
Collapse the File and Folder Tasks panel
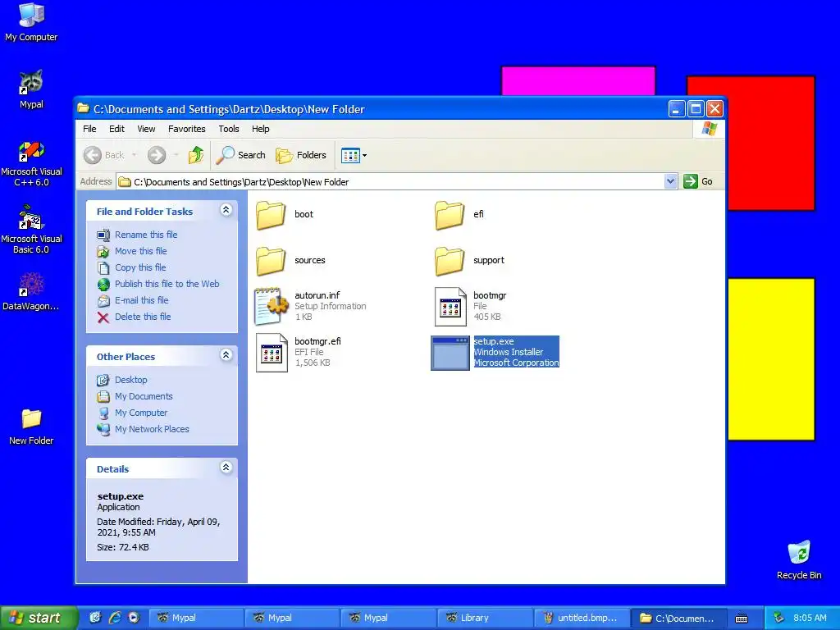(x=226, y=210)
